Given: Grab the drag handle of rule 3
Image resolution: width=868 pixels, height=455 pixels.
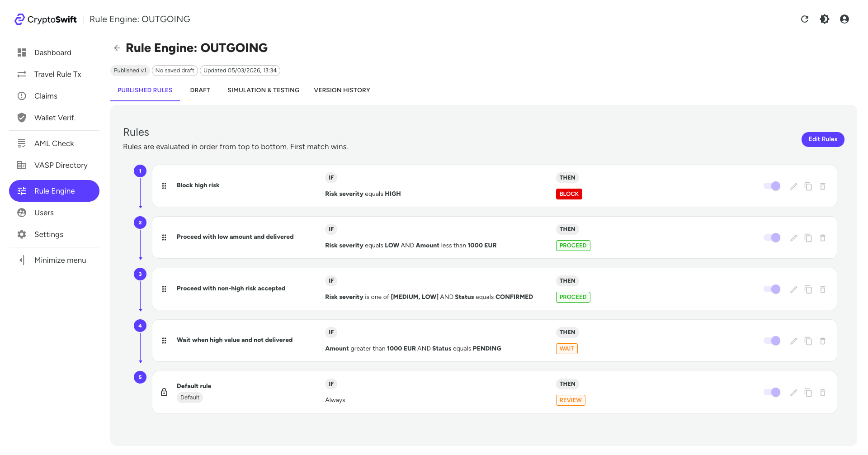Looking at the screenshot, I should pyautogui.click(x=164, y=289).
